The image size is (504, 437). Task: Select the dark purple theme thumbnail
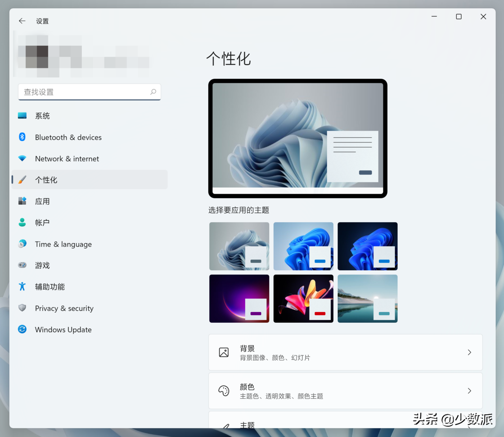239,298
